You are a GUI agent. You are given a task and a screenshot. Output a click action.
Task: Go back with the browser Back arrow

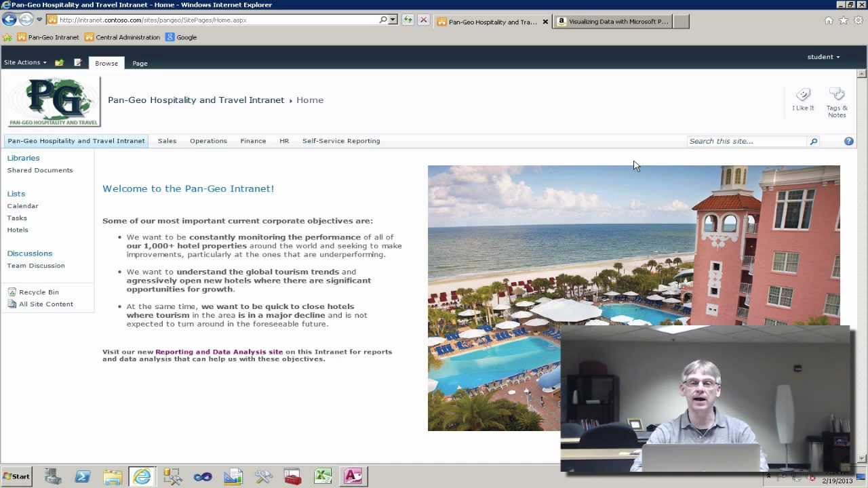coord(9,20)
